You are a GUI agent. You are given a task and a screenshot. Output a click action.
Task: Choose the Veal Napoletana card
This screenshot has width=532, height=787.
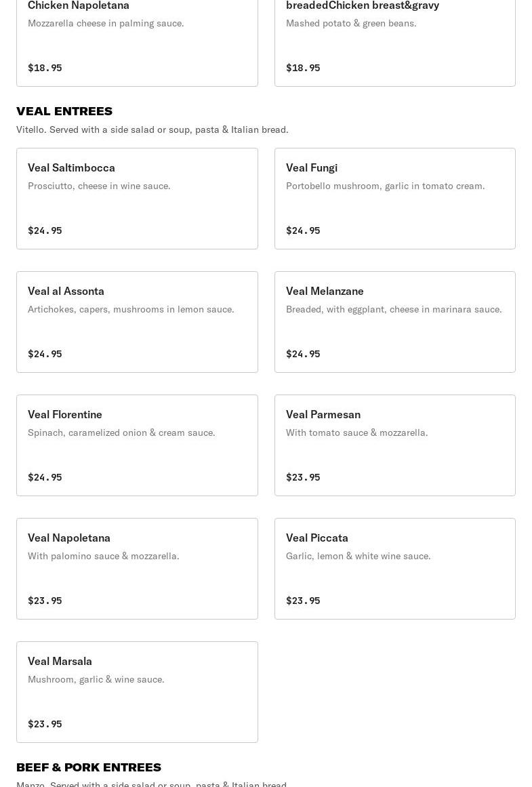[x=137, y=569]
